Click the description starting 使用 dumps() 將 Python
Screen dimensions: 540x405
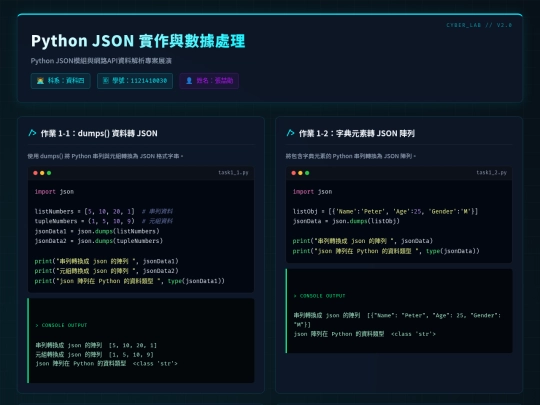(x=105, y=156)
